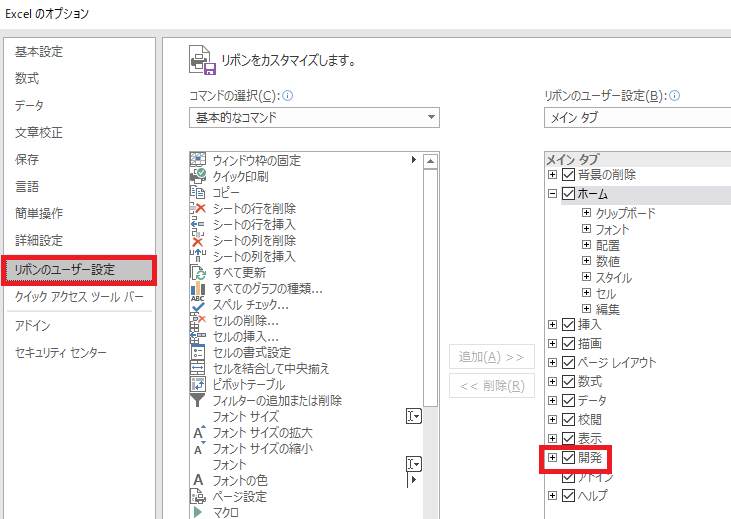The height and width of the screenshot is (519, 731).
Task: Select the Delete Sheet Columns (シートの列を削除) icon
Action: 198,240
